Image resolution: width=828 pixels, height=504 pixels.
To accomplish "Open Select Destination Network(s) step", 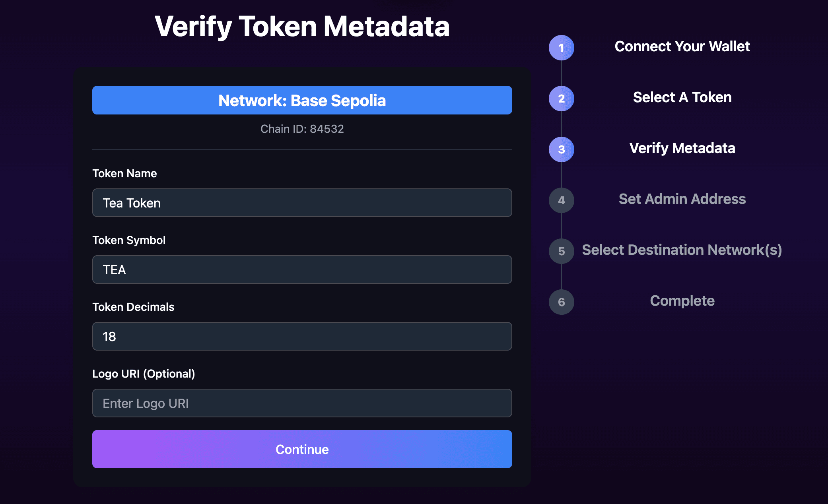I will click(682, 250).
